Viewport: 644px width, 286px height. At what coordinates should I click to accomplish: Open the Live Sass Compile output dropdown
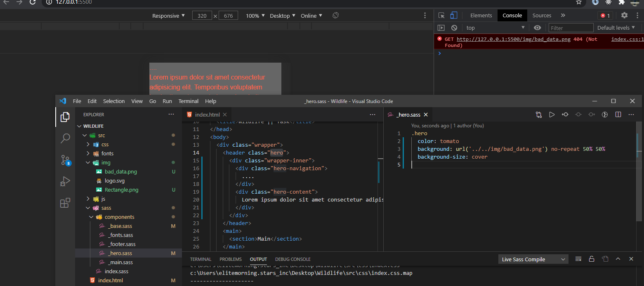533,259
